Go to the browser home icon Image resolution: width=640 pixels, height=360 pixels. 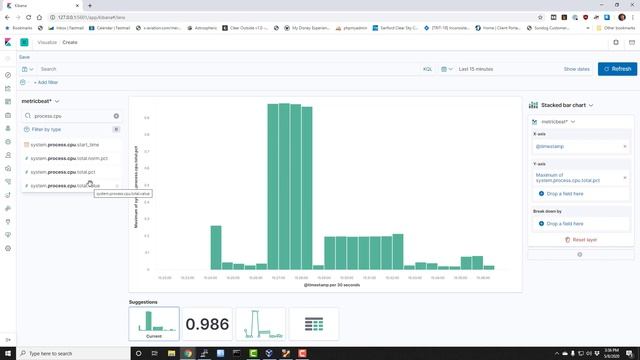(39, 17)
